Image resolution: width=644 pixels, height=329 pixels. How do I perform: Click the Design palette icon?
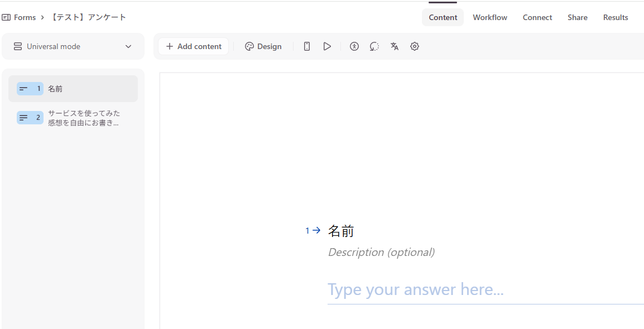249,46
